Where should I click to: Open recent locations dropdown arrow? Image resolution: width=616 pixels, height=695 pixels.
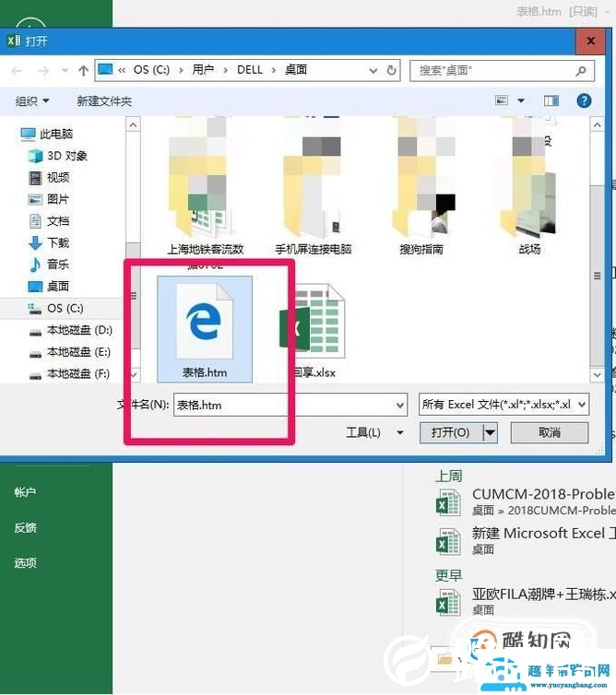point(65,70)
